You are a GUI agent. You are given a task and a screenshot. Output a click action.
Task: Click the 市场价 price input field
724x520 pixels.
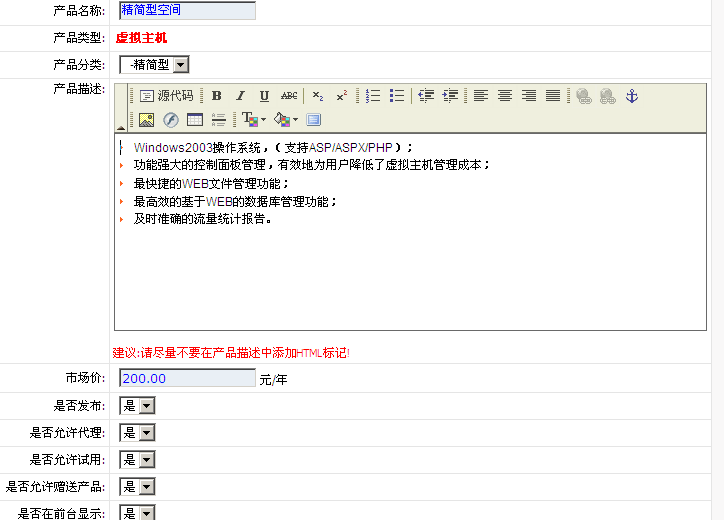click(187, 379)
